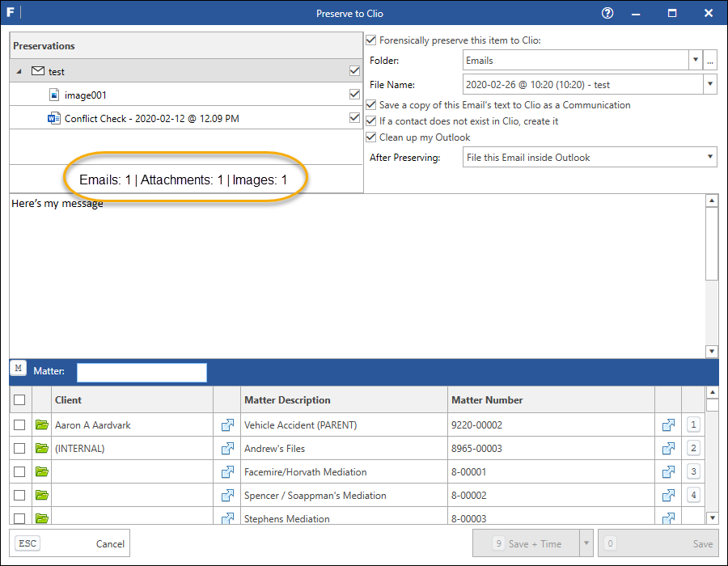Uncheck the Conflict Check attachment checkbox

354,117
